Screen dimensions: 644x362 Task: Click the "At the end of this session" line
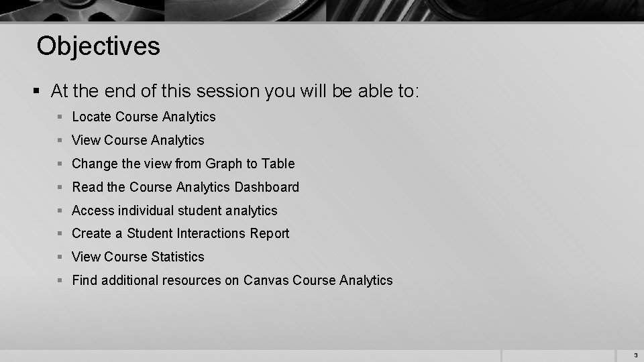(x=235, y=91)
